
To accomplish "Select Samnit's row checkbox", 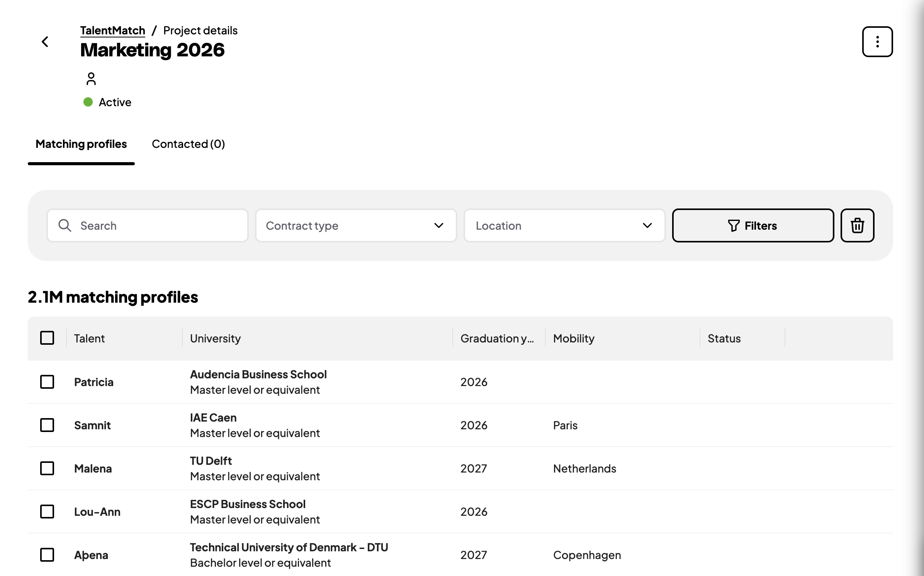I will 47,425.
